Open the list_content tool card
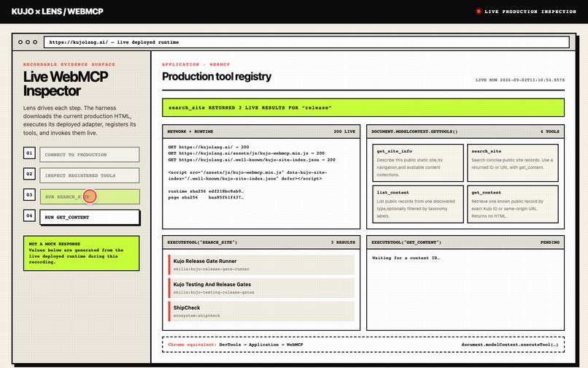This screenshot has width=588, height=368. 418,204
